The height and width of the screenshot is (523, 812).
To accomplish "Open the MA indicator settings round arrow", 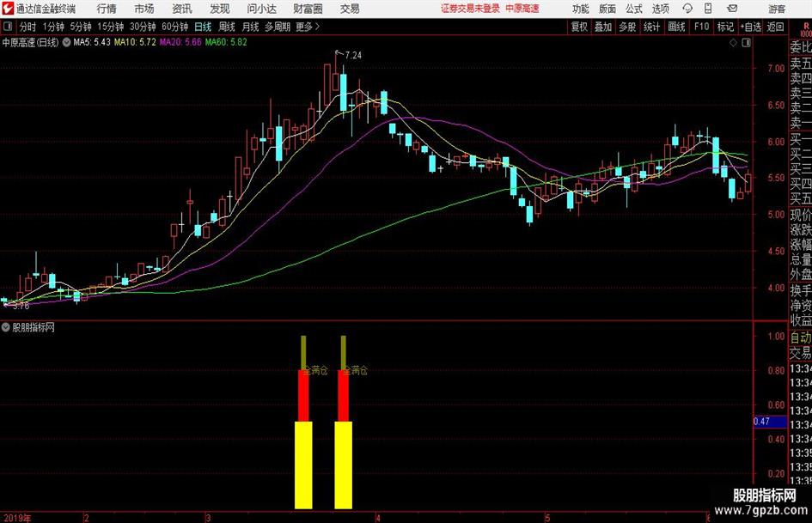I will tap(66, 42).
